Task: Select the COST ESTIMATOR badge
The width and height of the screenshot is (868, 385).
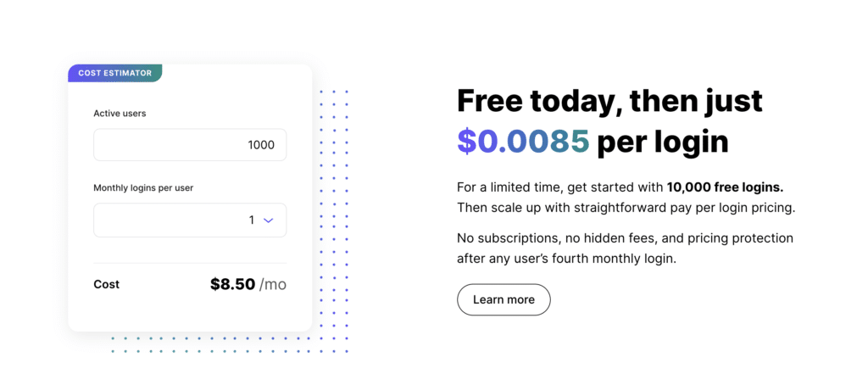Action: coord(115,73)
